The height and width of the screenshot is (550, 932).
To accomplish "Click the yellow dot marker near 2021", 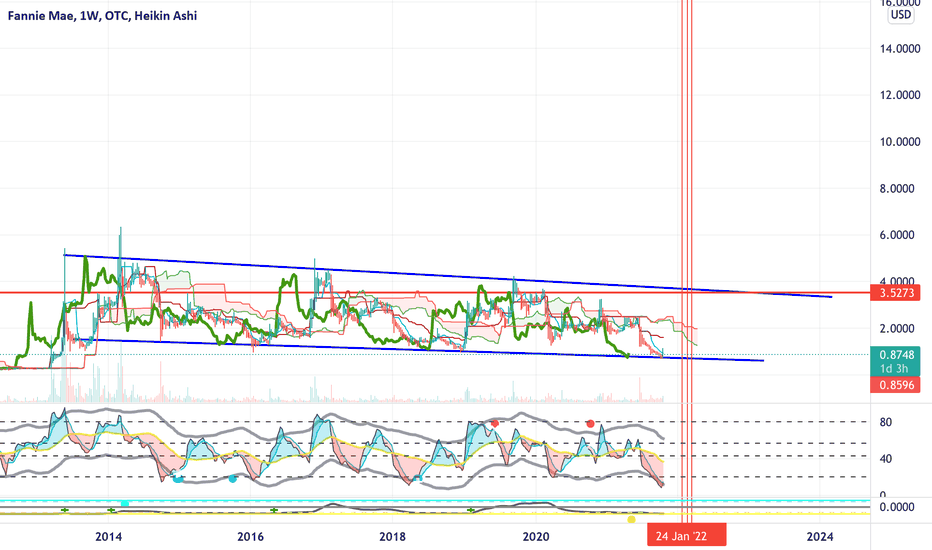I will [x=631, y=520].
